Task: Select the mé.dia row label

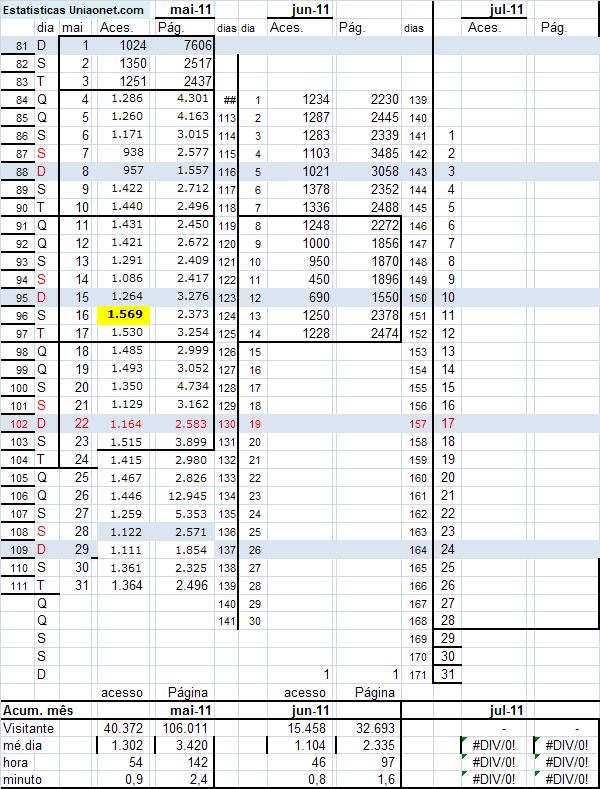Action: (x=28, y=745)
